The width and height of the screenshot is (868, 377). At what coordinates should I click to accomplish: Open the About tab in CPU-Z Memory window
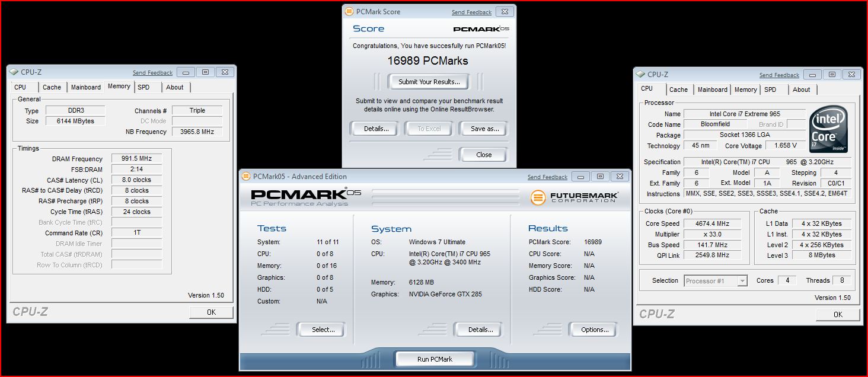pyautogui.click(x=175, y=87)
